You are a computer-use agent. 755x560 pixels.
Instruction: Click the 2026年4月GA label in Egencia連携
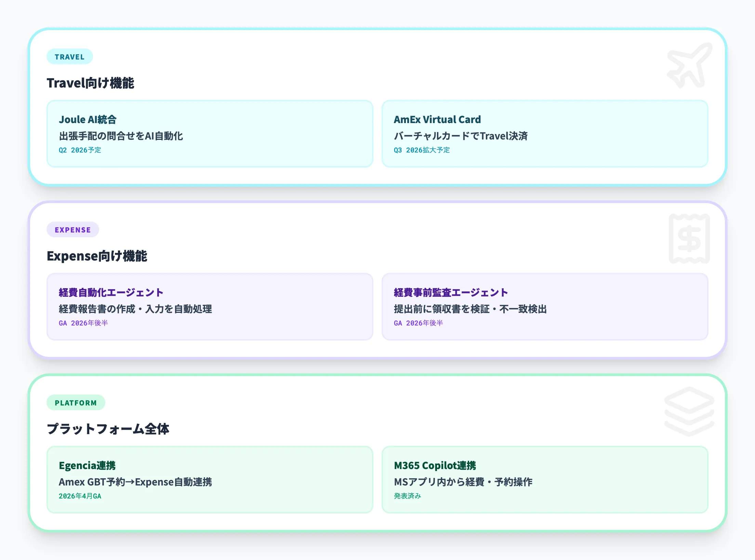click(80, 496)
